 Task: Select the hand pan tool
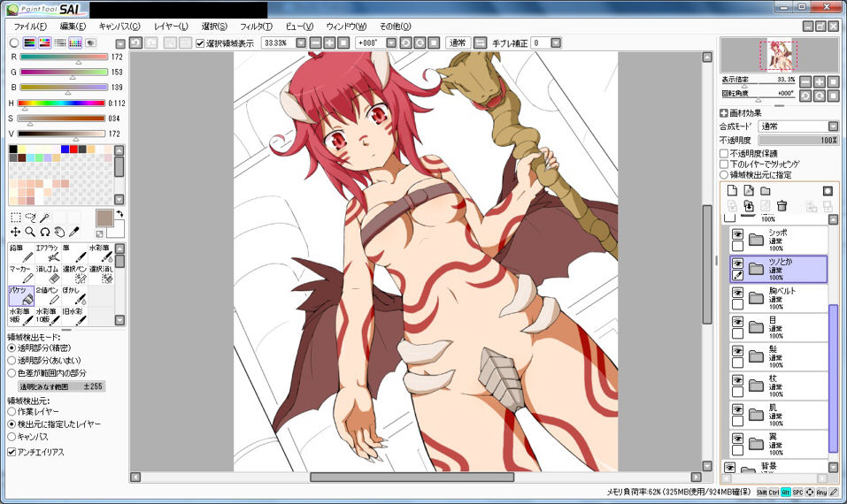point(59,232)
